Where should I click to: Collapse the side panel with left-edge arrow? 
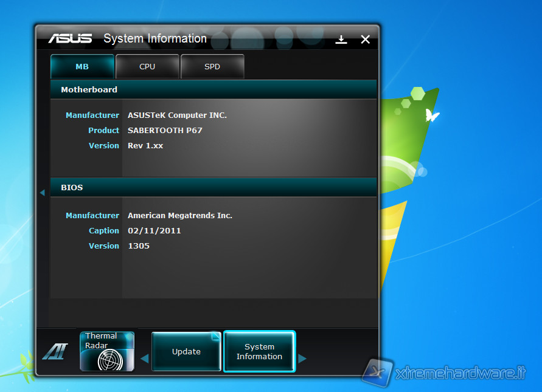tap(42, 193)
